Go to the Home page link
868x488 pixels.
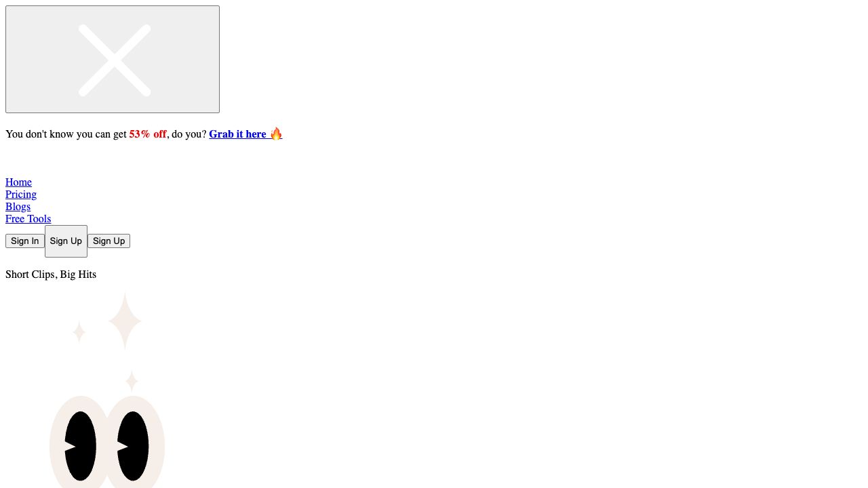point(18,182)
